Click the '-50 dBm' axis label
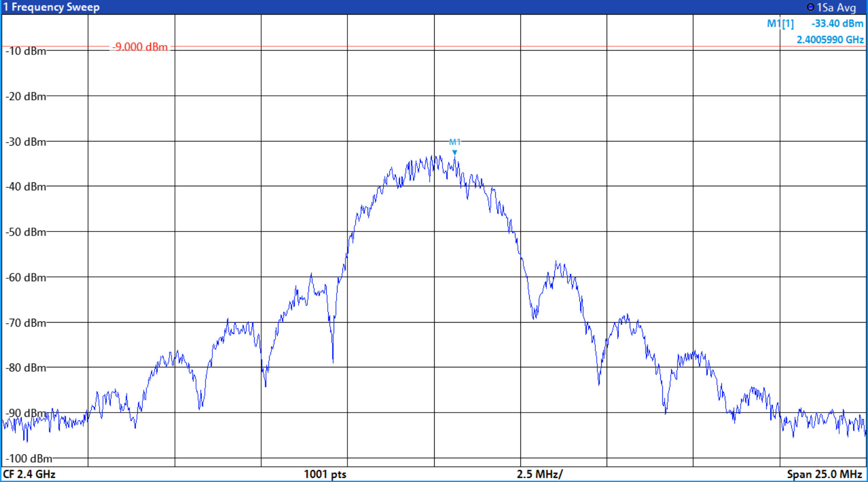This screenshot has width=868, height=482. (26, 232)
